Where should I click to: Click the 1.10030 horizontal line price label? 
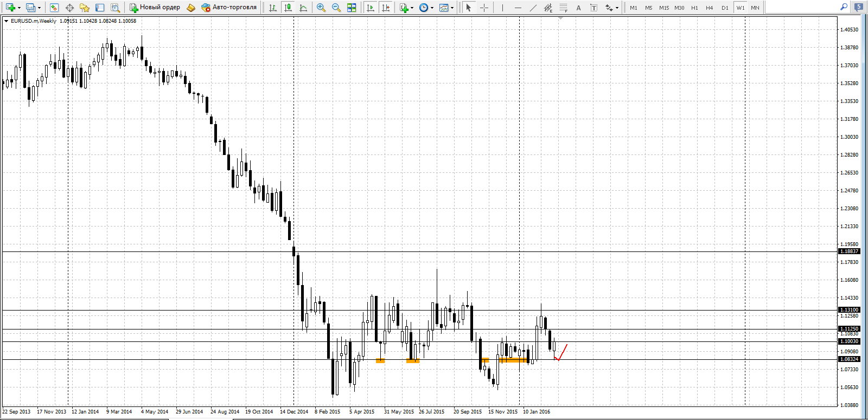pyautogui.click(x=849, y=341)
